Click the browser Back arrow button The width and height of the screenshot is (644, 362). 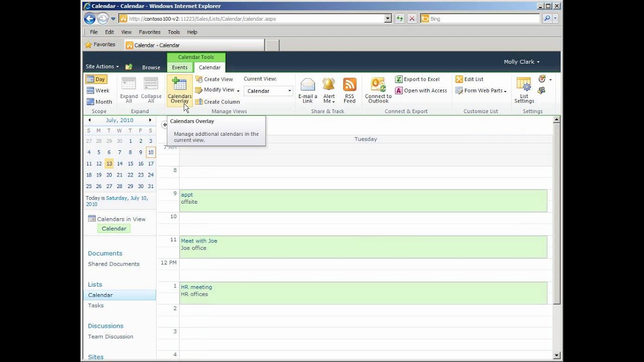click(90, 19)
